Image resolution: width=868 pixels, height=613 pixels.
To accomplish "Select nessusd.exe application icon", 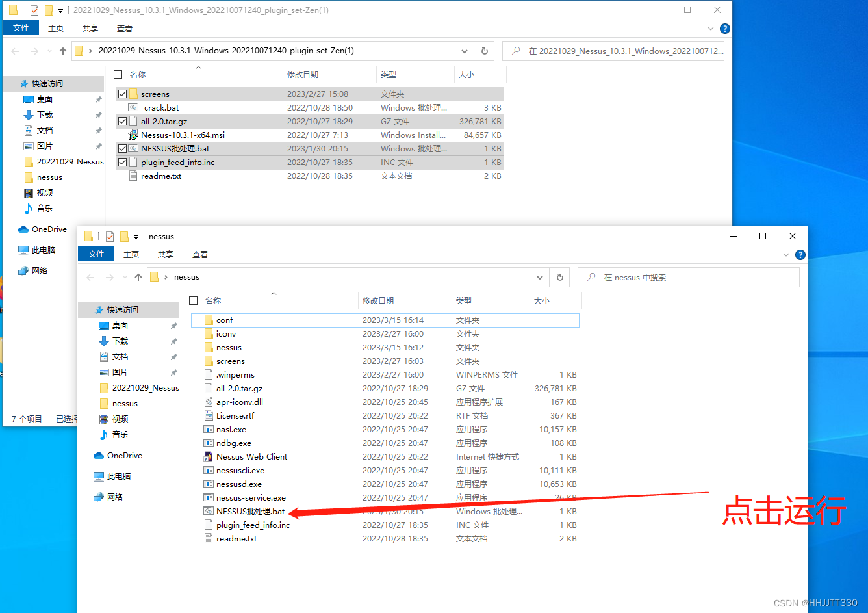I will (x=209, y=484).
